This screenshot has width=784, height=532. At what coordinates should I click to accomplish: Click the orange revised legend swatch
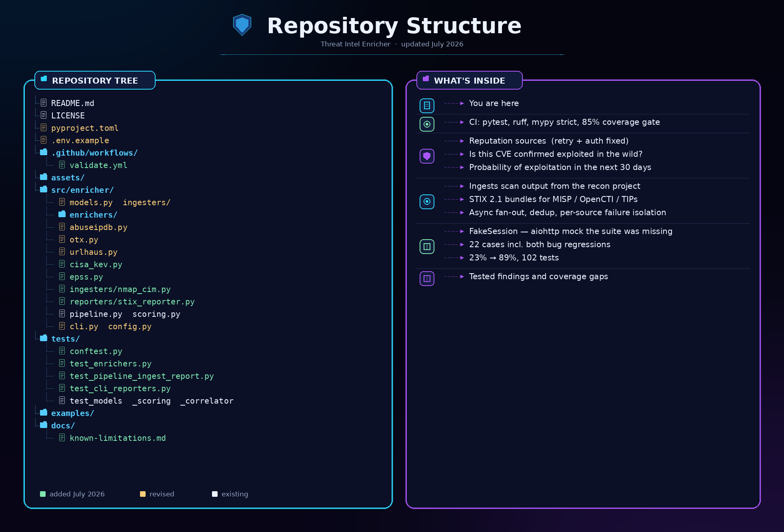tap(143, 494)
